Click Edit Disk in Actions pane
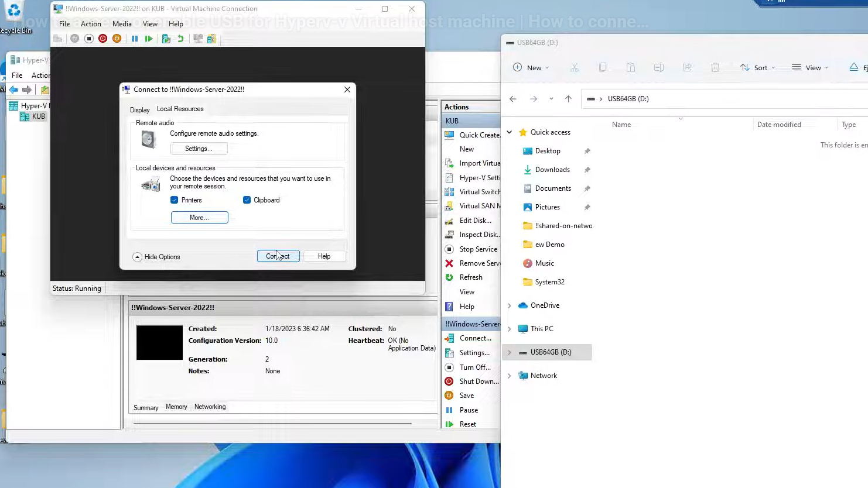The height and width of the screenshot is (488, 868). coord(474,221)
